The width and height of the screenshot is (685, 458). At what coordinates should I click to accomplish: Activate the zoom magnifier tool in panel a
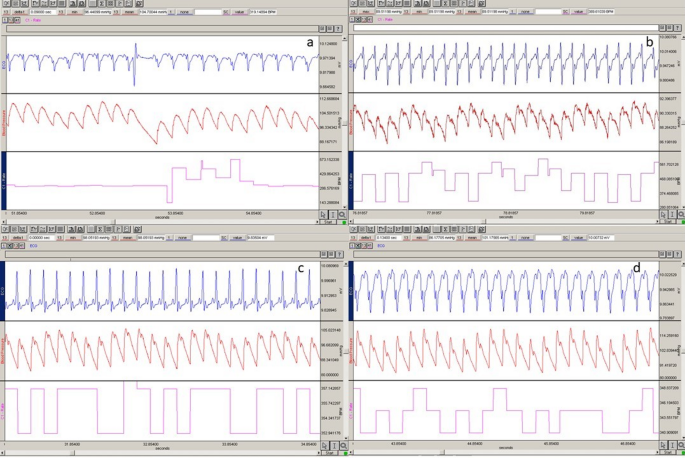(342, 215)
